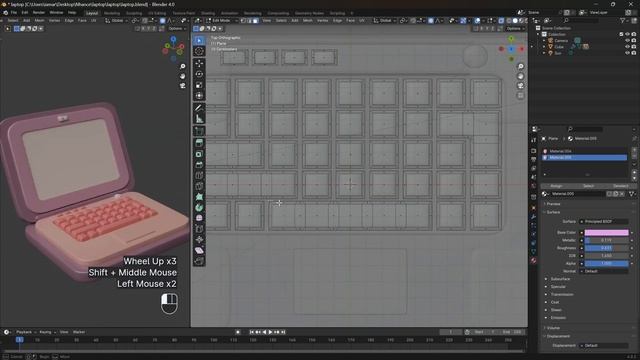Viewport: 640px width, 360px height.
Task: Switch to Layout workspace tab
Action: click(92, 13)
